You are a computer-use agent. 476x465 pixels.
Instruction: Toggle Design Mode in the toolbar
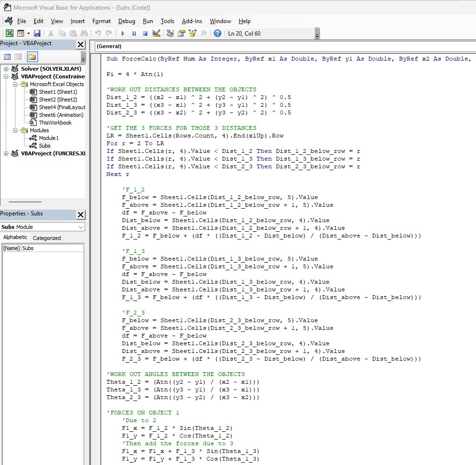[x=156, y=33]
